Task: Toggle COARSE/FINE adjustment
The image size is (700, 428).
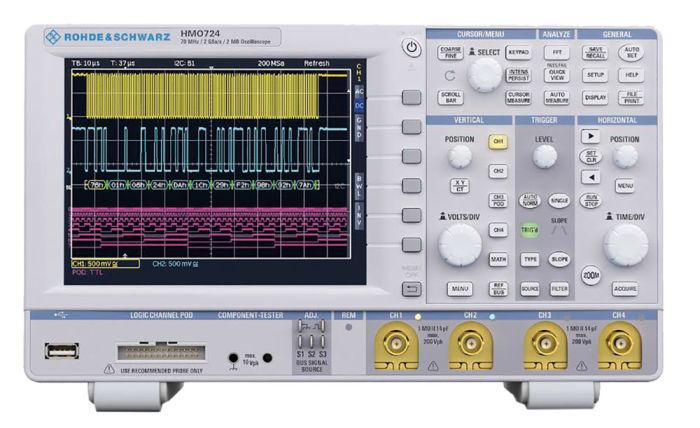Action: click(x=450, y=52)
